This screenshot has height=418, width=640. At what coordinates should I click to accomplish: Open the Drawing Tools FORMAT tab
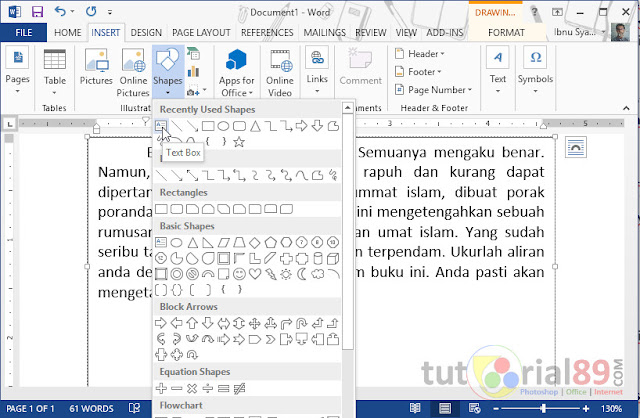pyautogui.click(x=506, y=33)
